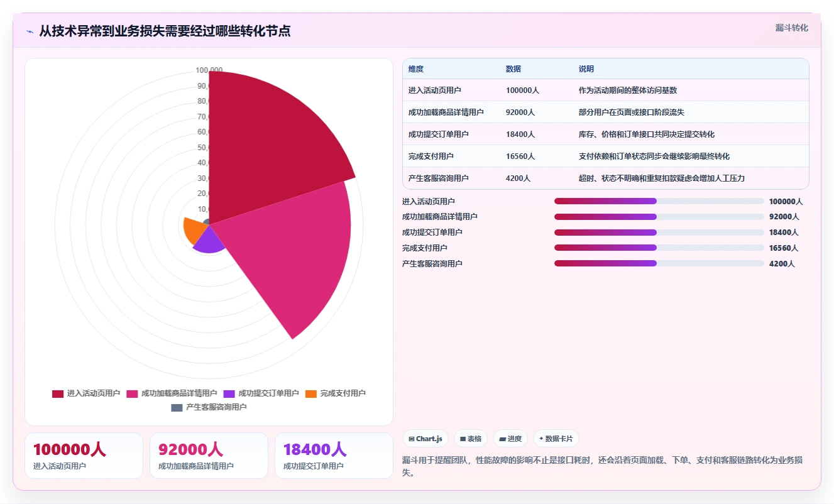This screenshot has height=504, width=834.
Task: Click the 表格 chip
Action: point(471,439)
